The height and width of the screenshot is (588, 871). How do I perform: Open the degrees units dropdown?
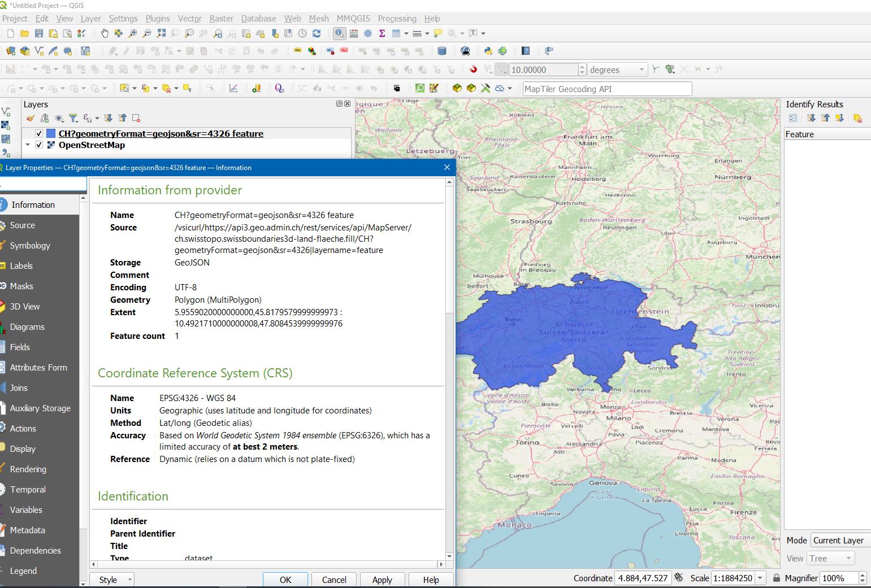pyautogui.click(x=617, y=69)
